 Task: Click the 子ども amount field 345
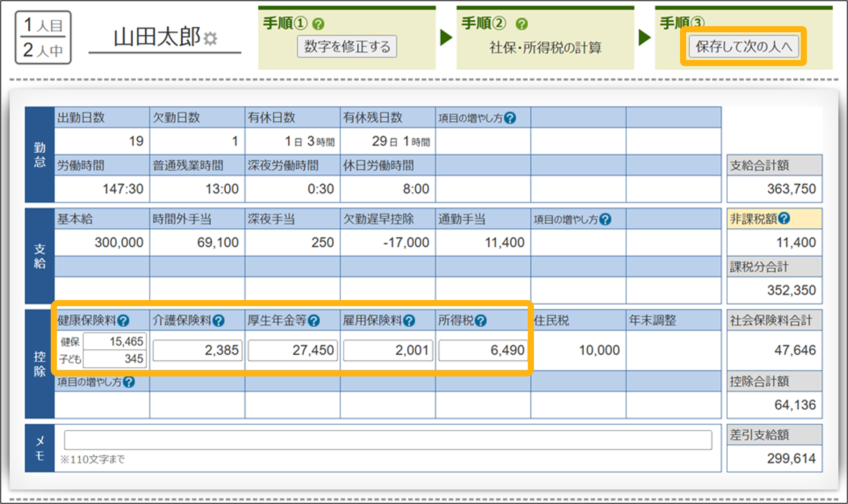point(115,359)
